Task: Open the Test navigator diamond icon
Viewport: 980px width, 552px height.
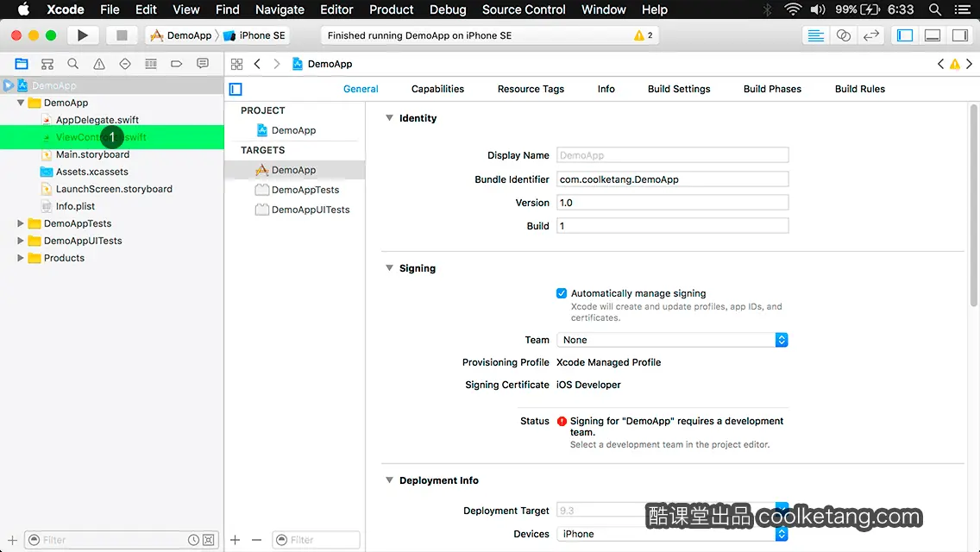Action: [125, 64]
